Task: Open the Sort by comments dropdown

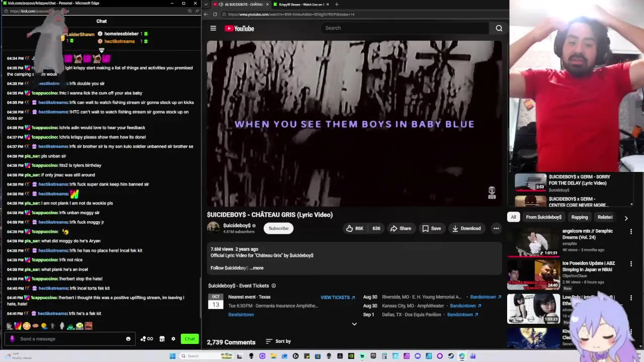Action: 278,341
